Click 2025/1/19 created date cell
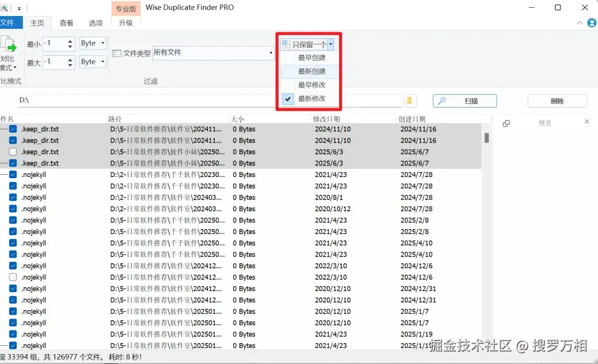 [x=416, y=334]
